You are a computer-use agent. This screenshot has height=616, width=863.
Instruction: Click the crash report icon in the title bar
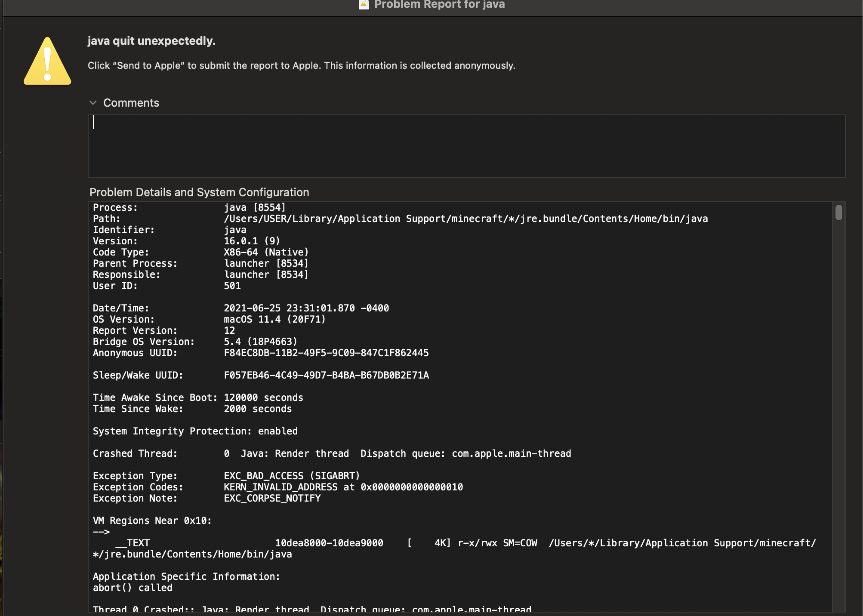pyautogui.click(x=363, y=4)
